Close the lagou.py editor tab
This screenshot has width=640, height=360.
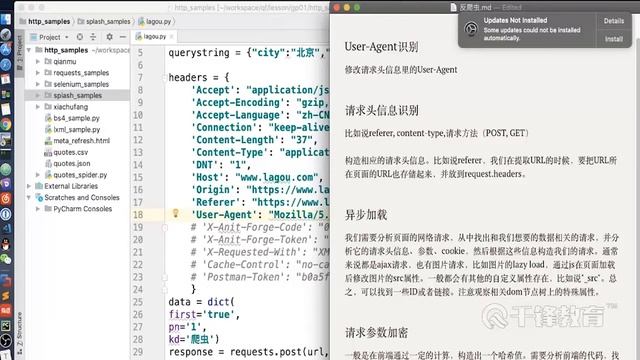tap(171, 37)
